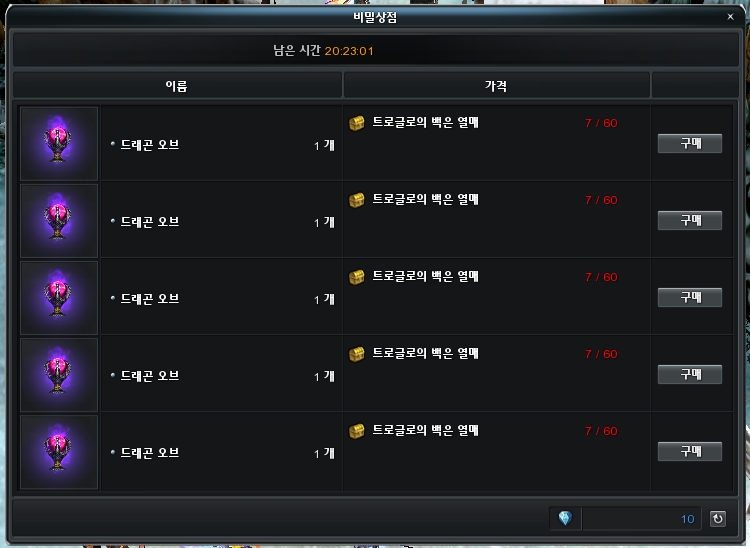Screen dimensions: 750x548
Task: Close the 비밀상점 window
Action: tap(730, 17)
